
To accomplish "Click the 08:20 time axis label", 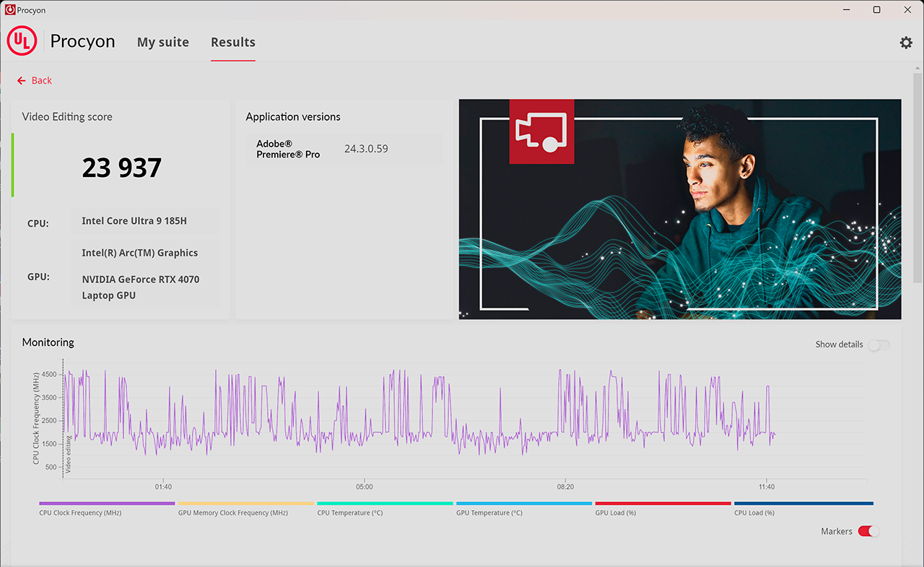I will (565, 487).
